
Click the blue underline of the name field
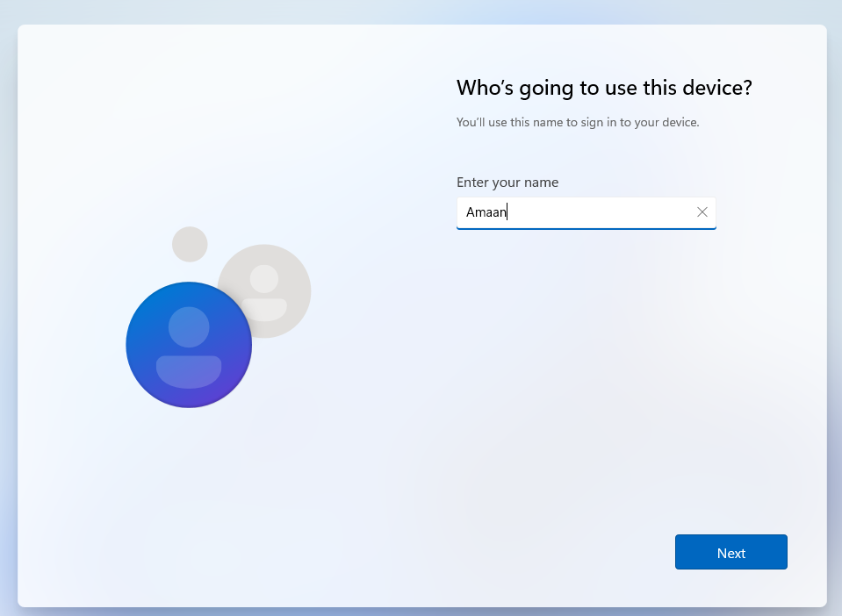pyautogui.click(x=586, y=226)
